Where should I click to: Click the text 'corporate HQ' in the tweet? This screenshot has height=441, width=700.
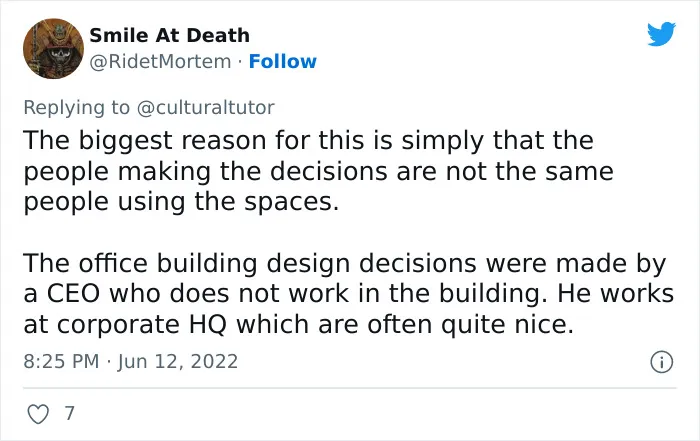point(142,325)
